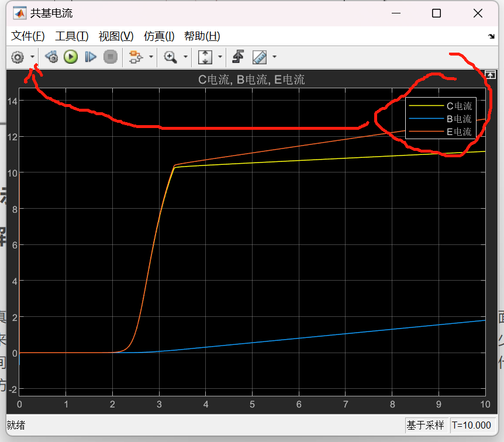504x442 pixels.
Task: Scale axes limits to fit
Action: [x=205, y=57]
